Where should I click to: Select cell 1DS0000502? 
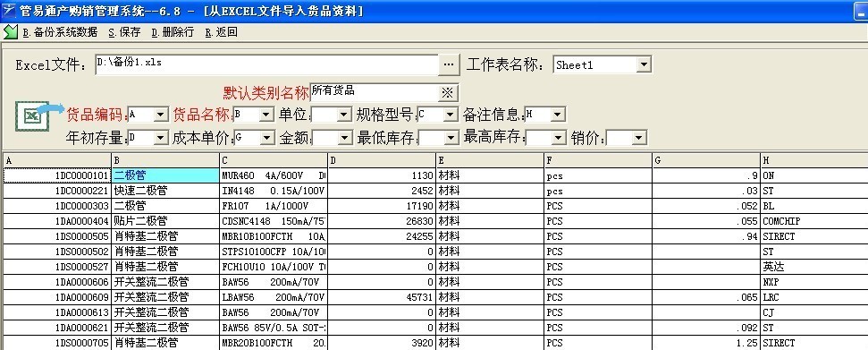point(57,252)
